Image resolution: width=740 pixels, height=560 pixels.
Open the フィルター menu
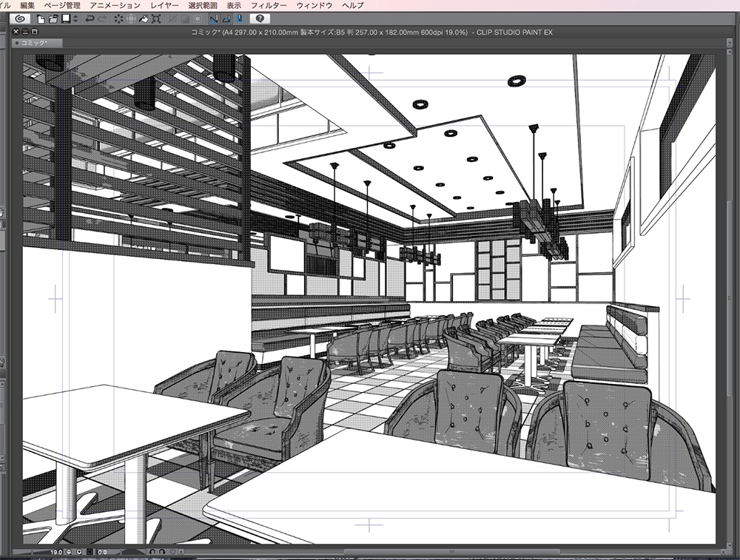click(269, 6)
